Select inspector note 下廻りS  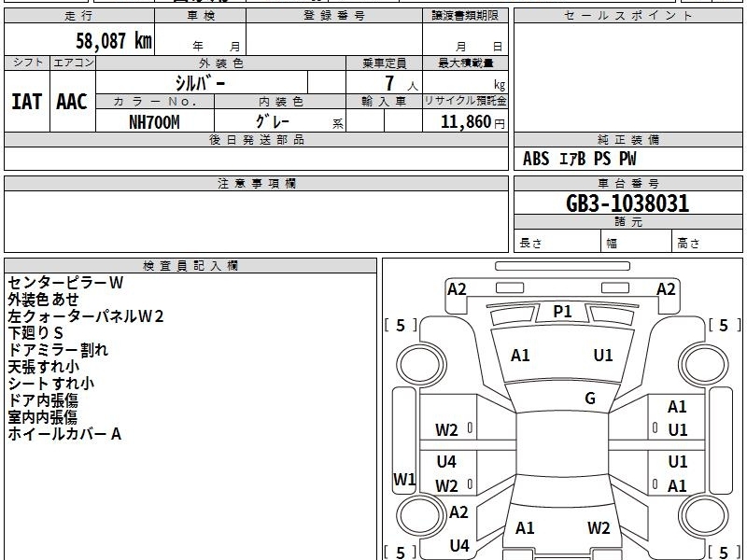(35, 333)
